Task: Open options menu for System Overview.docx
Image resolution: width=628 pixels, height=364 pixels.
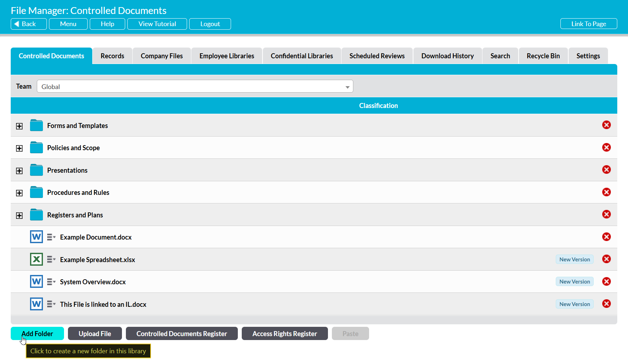Action: (x=51, y=282)
